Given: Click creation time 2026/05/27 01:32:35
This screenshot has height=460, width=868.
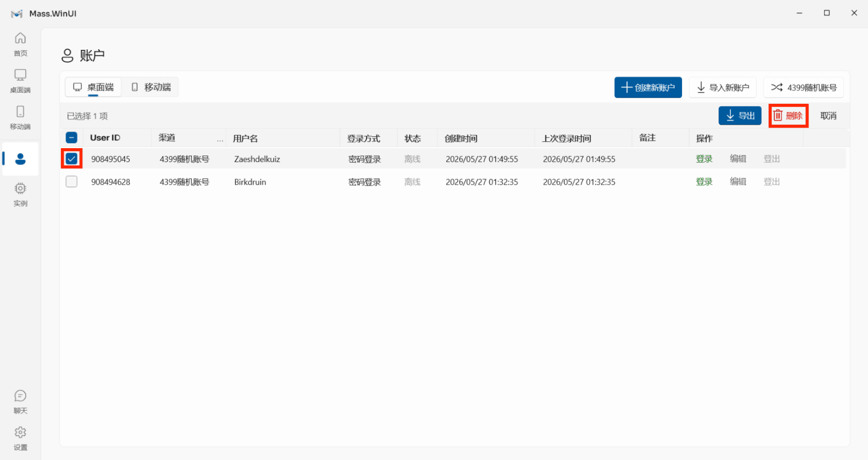Looking at the screenshot, I should point(482,182).
